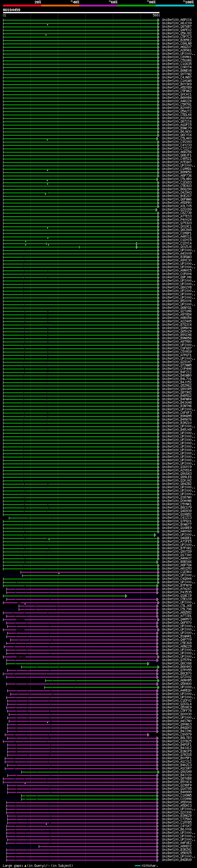Select the UniRef100_Q6NYQ1 label
The image size is (197, 868).
177,308
